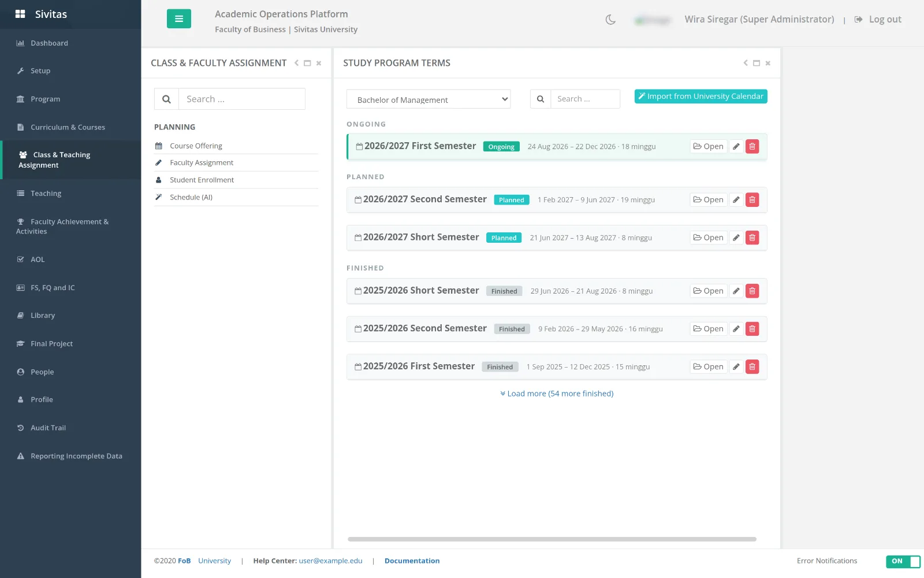Edit the 2025/2026 First Semester term

(x=736, y=366)
